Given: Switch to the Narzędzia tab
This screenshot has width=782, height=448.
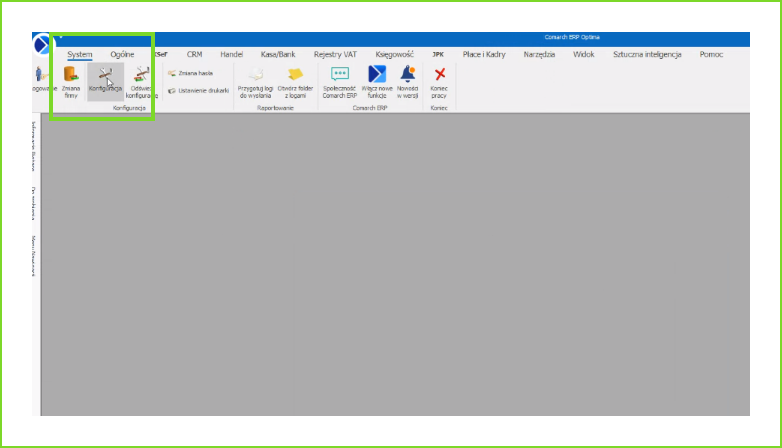Looking at the screenshot, I should click(539, 54).
